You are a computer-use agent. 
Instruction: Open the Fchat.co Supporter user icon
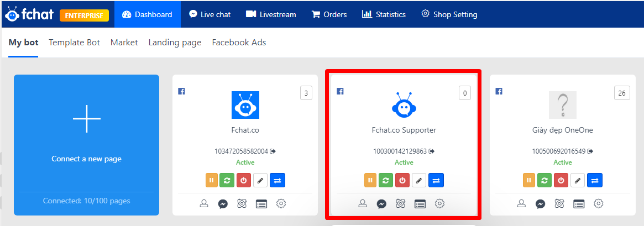click(x=362, y=203)
